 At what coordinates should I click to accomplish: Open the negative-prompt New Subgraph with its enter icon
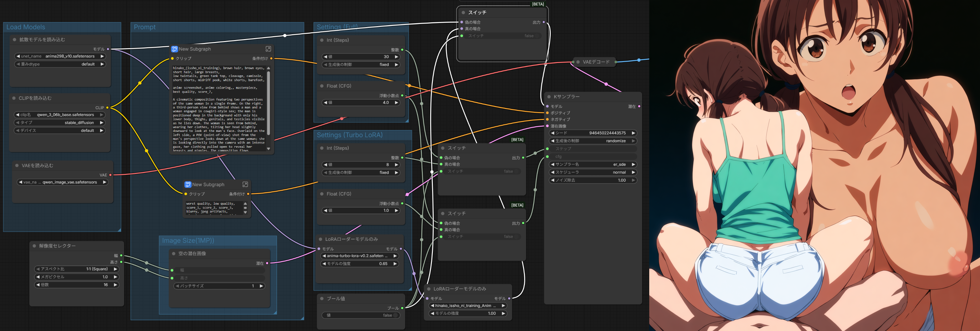click(245, 185)
